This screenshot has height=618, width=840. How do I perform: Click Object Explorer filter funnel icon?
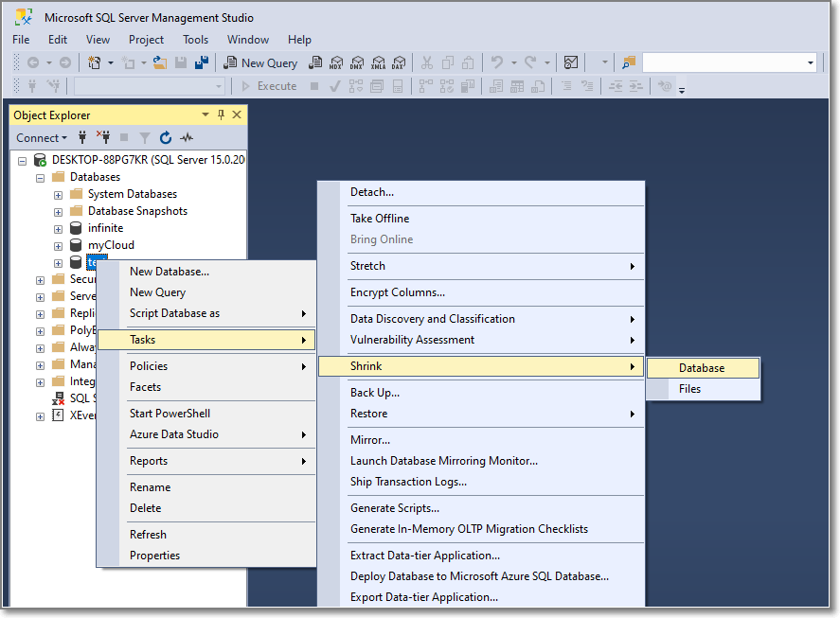[145, 137]
